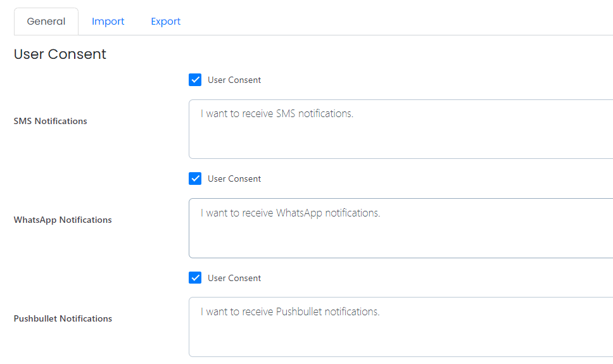Image resolution: width=613 pixels, height=364 pixels.
Task: Toggle the WhatsApp User Consent checkbox
Action: [x=195, y=179]
